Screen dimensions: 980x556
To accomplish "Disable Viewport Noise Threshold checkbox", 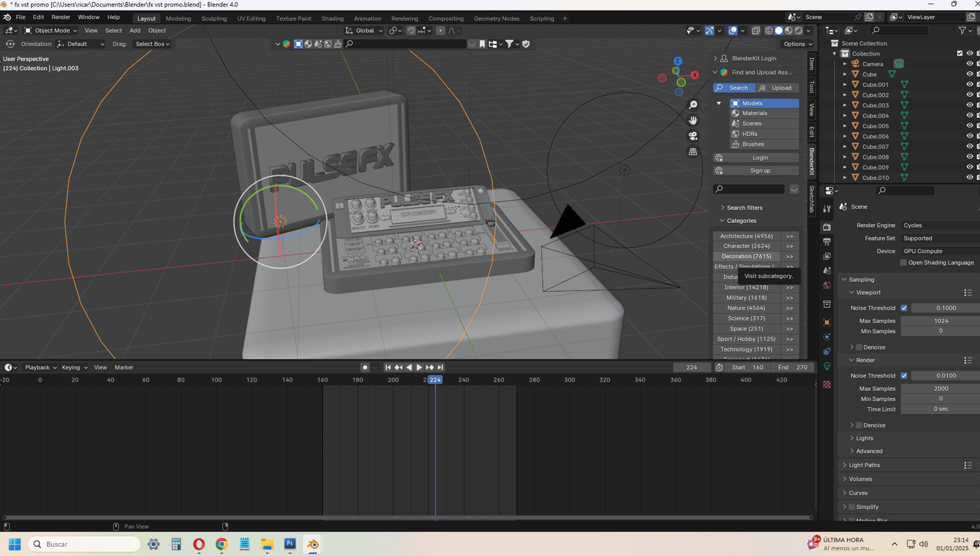I will (904, 308).
